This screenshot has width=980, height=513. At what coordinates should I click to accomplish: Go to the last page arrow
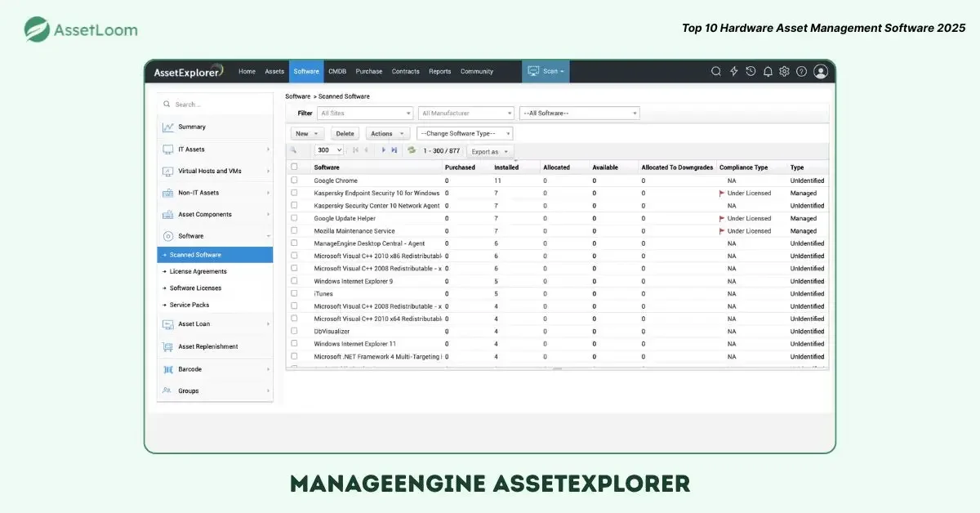tap(394, 150)
